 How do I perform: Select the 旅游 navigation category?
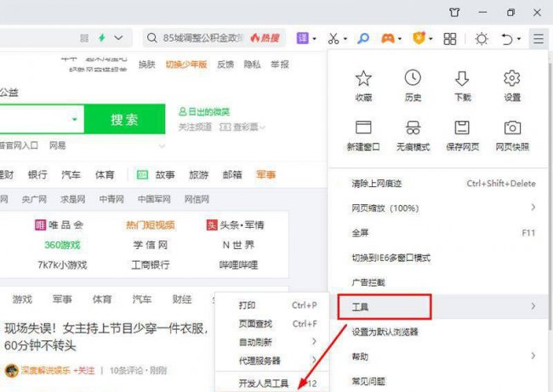click(198, 174)
